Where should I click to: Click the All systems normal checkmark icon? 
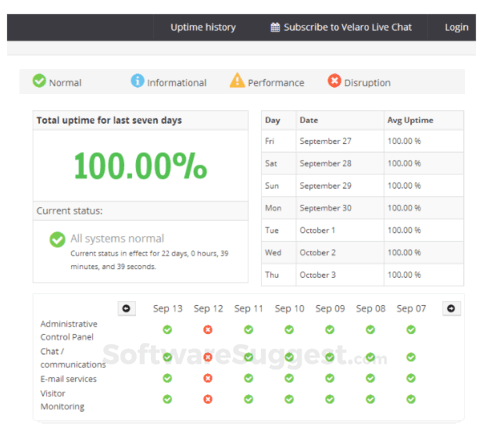point(57,239)
